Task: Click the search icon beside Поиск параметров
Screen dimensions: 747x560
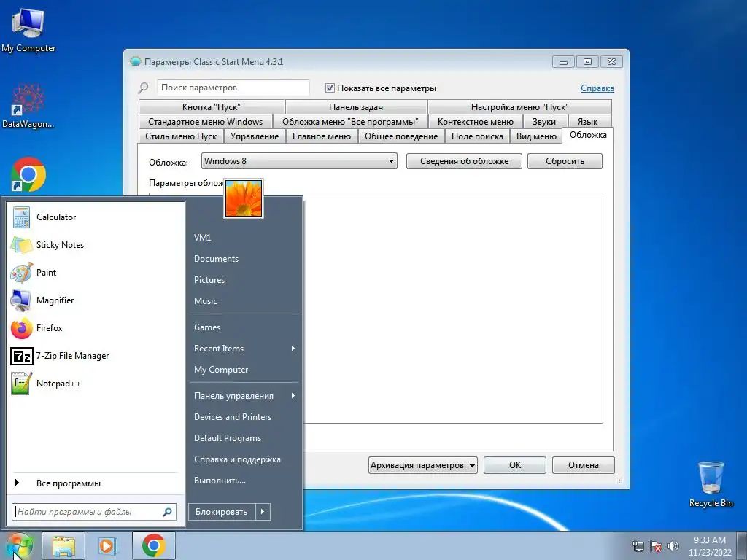Action: [x=143, y=88]
